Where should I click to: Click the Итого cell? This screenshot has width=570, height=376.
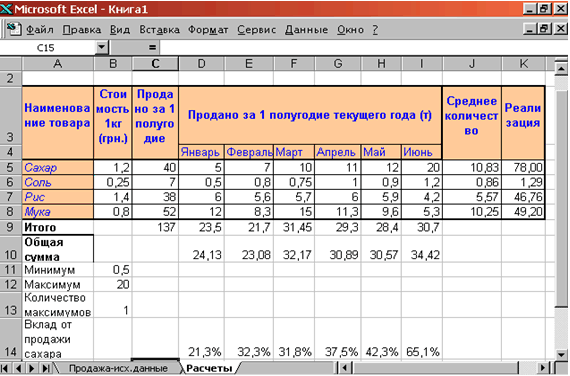[58, 227]
